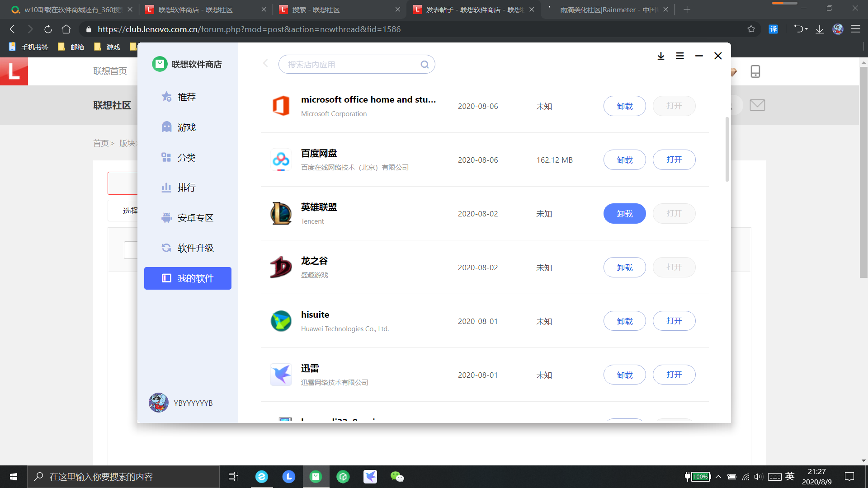
Task: Click the Windows taskbar search box
Action: [123, 477]
